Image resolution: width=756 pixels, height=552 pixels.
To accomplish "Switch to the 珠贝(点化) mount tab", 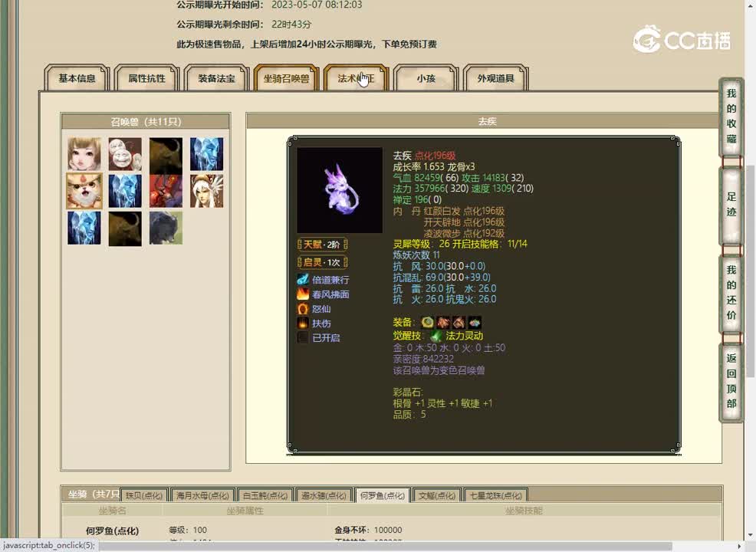I will pyautogui.click(x=143, y=495).
